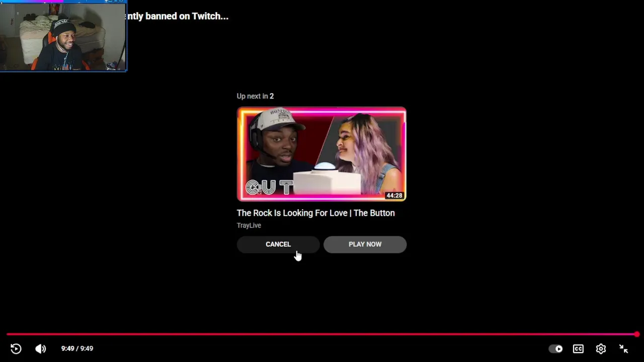The height and width of the screenshot is (362, 644).
Task: Turn on closed captions
Action: (x=578, y=349)
